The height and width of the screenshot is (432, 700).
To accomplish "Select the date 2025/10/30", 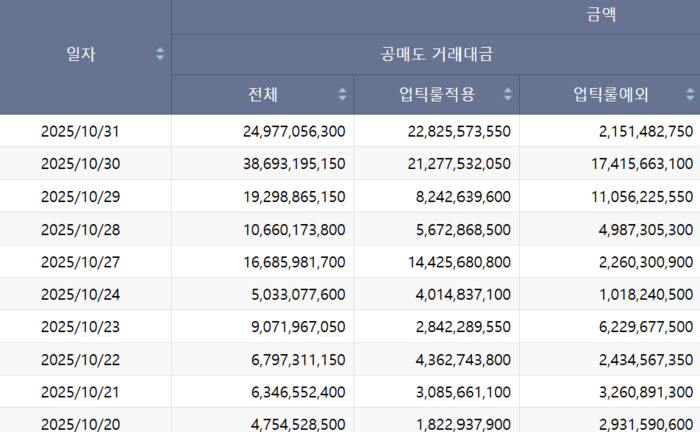I will tap(80, 164).
